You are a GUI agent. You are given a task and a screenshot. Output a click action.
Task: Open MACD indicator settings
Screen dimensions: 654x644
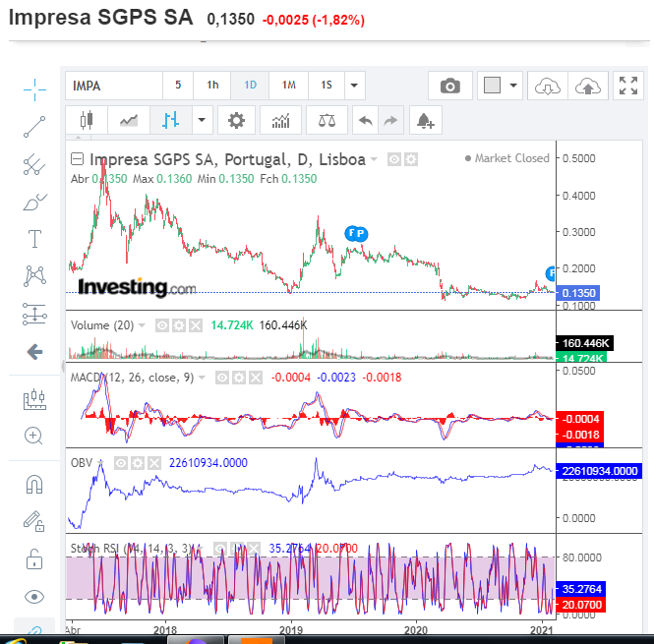coord(239,378)
